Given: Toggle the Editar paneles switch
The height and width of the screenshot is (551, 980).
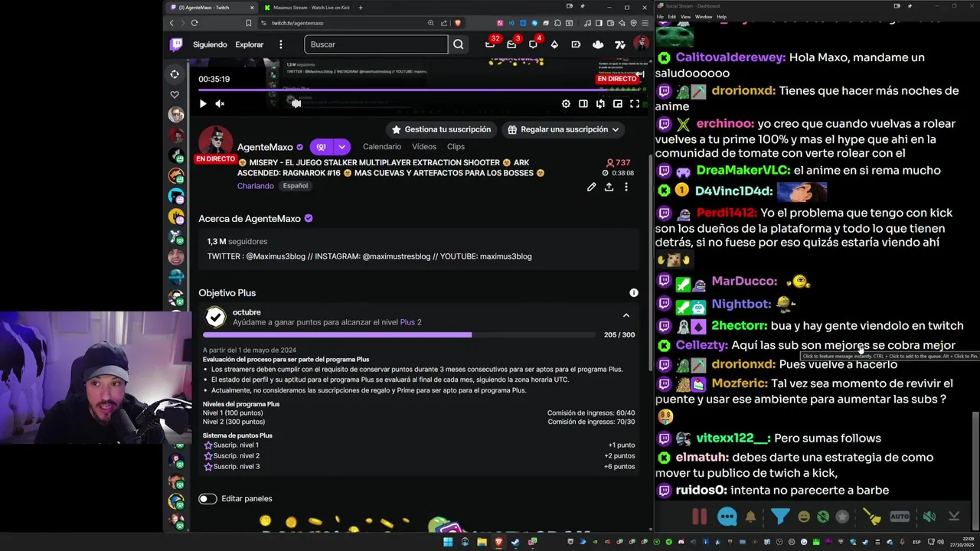Looking at the screenshot, I should pos(207,498).
